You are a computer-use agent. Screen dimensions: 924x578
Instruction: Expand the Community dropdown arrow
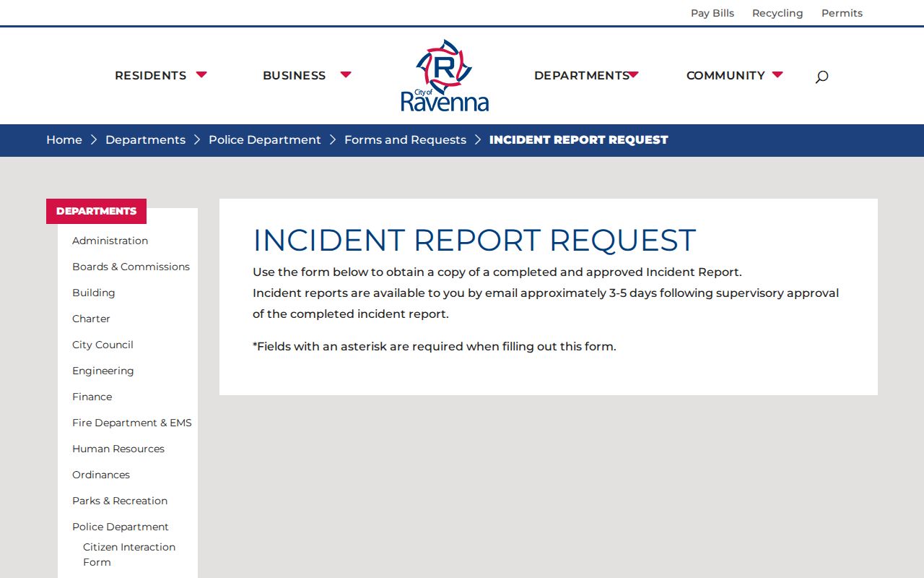tap(777, 74)
